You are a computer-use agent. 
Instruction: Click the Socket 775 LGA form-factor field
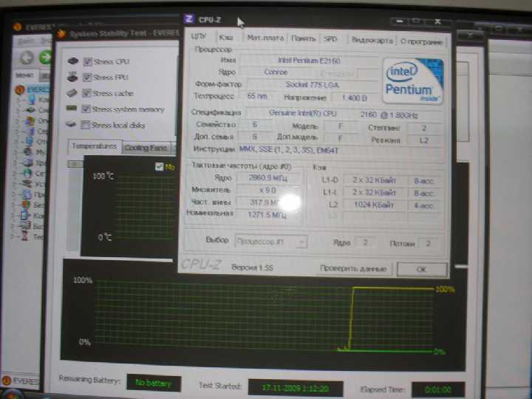coord(312,84)
